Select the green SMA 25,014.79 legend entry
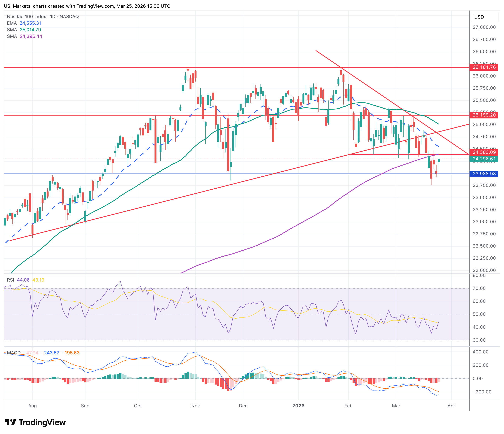This screenshot has width=504, height=434. [x=24, y=30]
